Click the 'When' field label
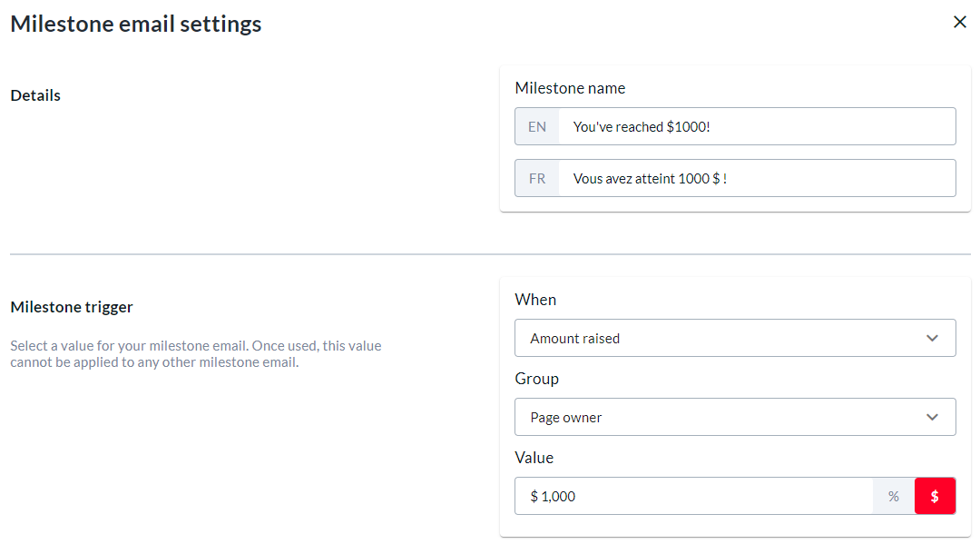Image resolution: width=980 pixels, height=544 pixels. click(x=535, y=300)
